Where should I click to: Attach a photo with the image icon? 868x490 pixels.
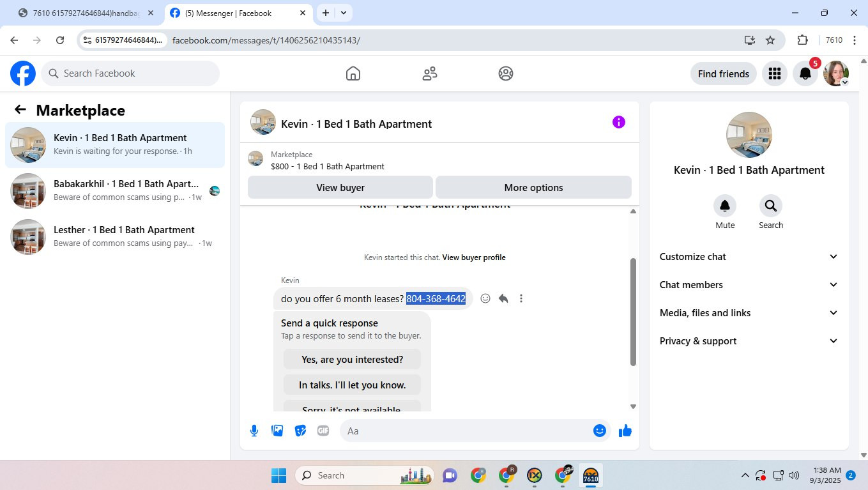coord(277,431)
